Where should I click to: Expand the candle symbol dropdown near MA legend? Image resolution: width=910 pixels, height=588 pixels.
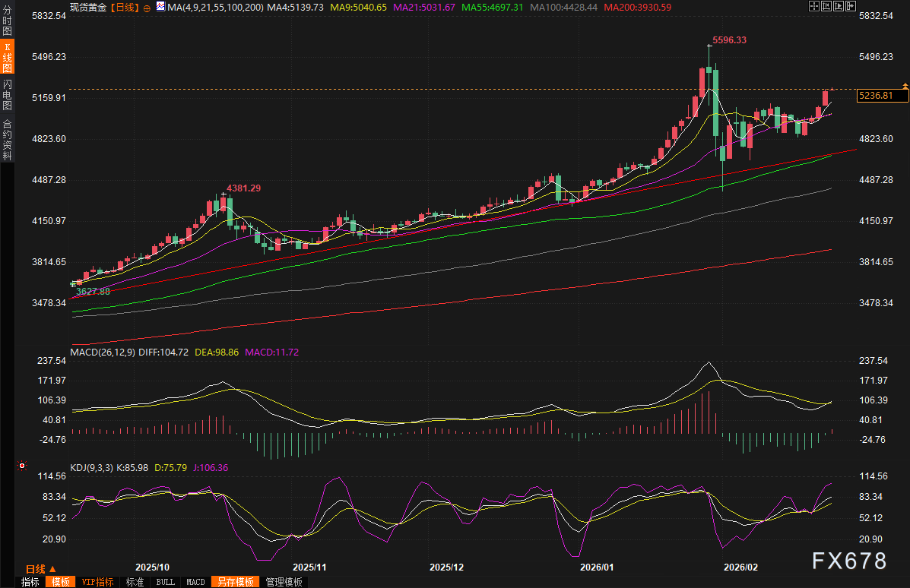(x=160, y=6)
